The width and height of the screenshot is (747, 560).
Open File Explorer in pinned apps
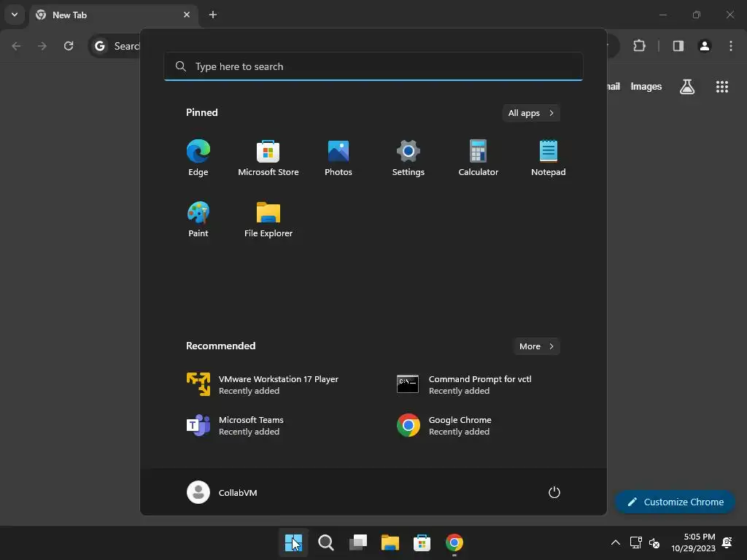click(268, 219)
